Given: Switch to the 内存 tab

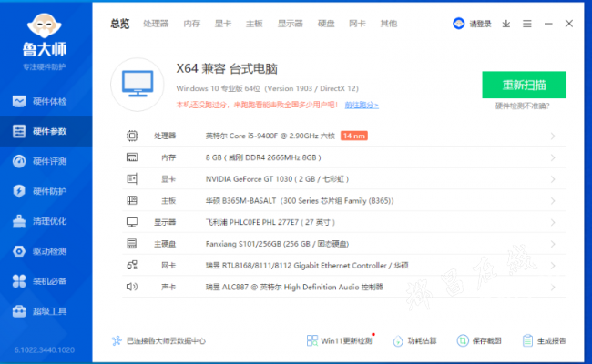Looking at the screenshot, I should click(192, 24).
